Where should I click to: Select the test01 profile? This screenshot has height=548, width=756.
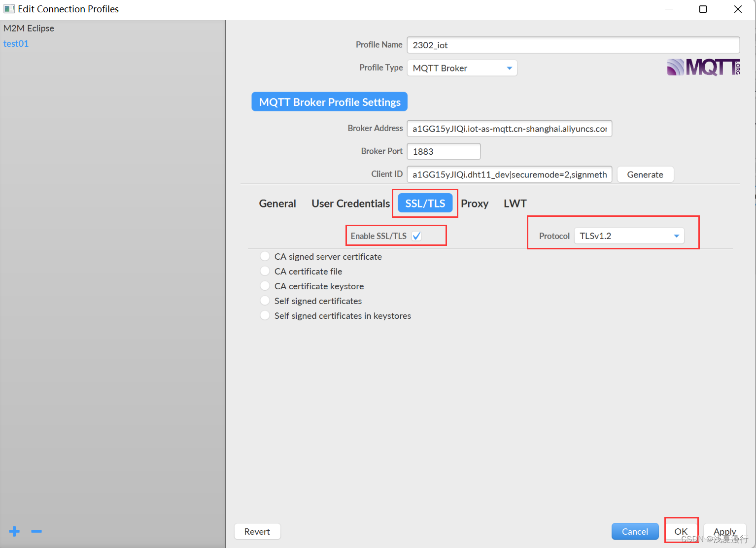click(16, 43)
